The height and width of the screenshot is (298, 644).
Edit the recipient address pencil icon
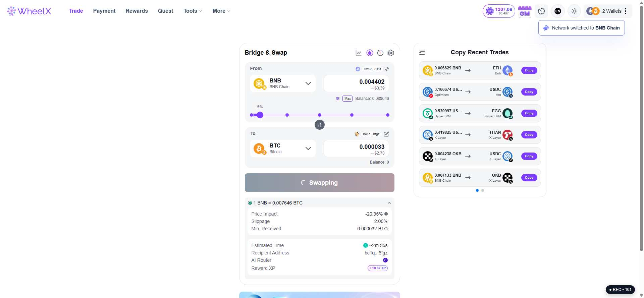pos(386,134)
